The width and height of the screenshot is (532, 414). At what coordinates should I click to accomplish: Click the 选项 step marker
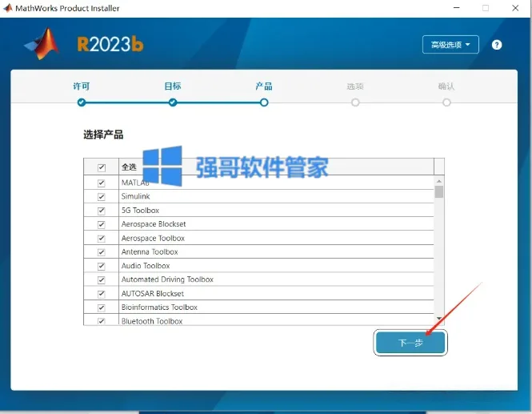pyautogui.click(x=355, y=102)
